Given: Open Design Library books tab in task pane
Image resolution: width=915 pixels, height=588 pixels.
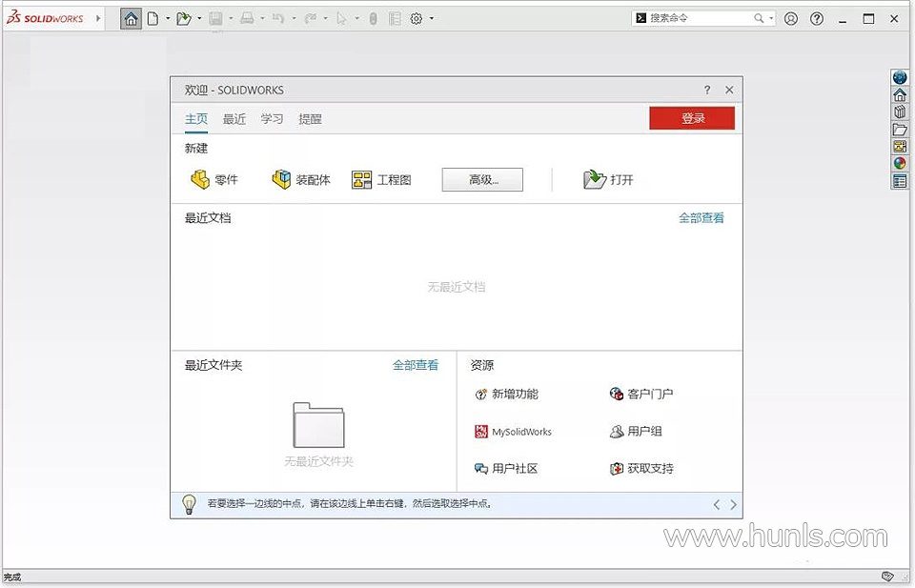Looking at the screenshot, I should point(900,112).
